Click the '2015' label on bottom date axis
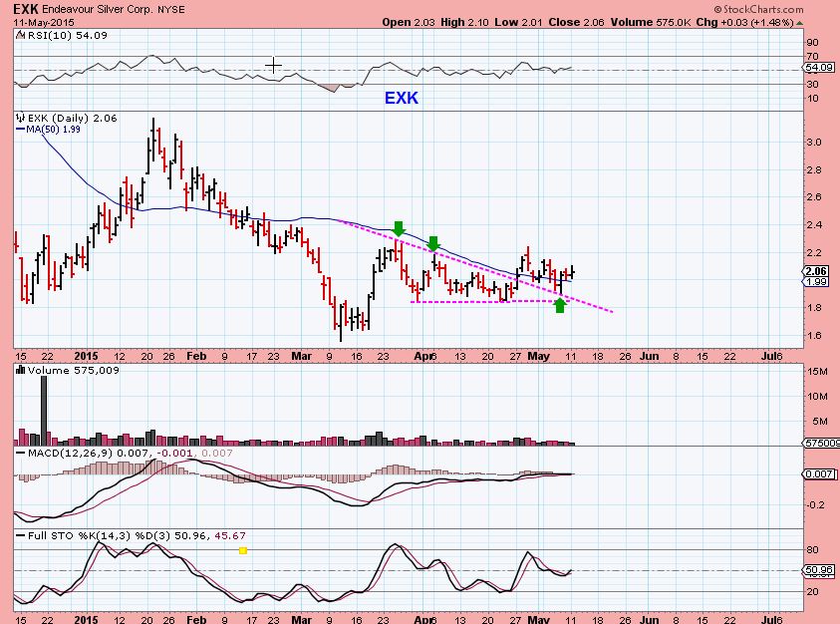 pyautogui.click(x=87, y=620)
